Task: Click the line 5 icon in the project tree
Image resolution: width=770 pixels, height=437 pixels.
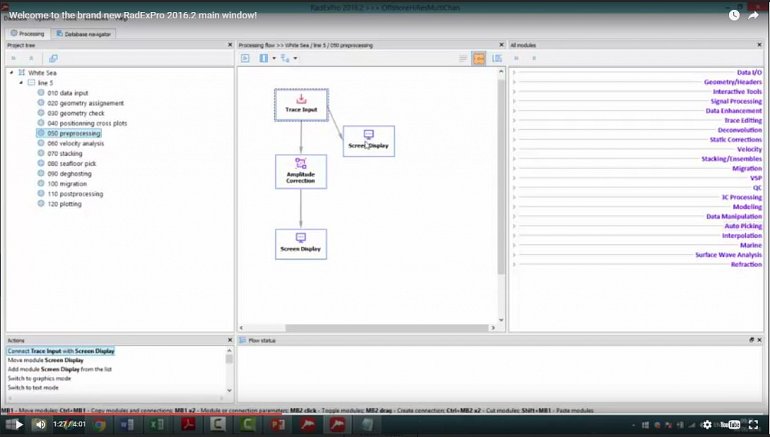Action: [31, 82]
